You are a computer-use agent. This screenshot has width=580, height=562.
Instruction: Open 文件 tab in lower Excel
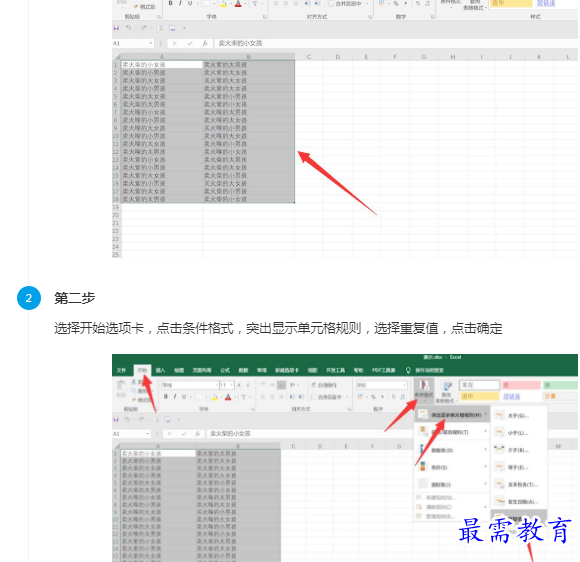pyautogui.click(x=121, y=370)
